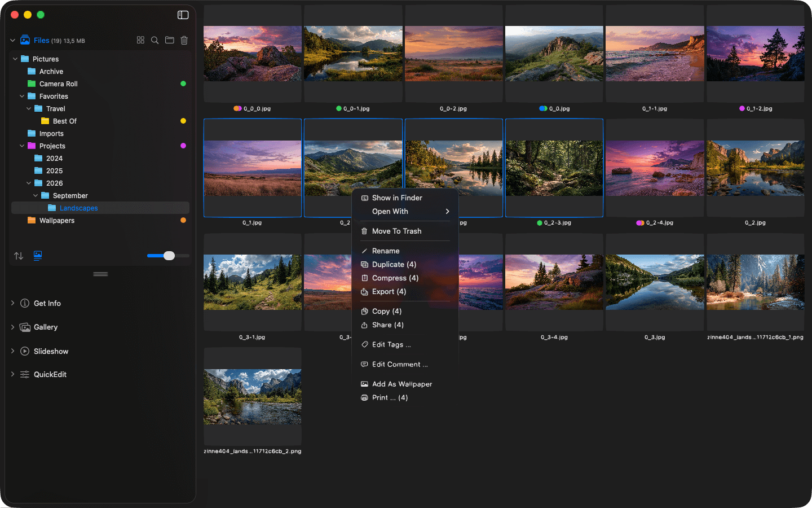
Task: Collapse the Projects folder tree
Action: point(21,146)
